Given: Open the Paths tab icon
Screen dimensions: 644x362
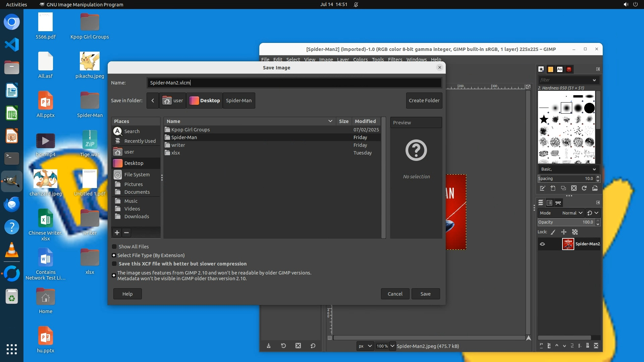Looking at the screenshot, I should click(558, 203).
